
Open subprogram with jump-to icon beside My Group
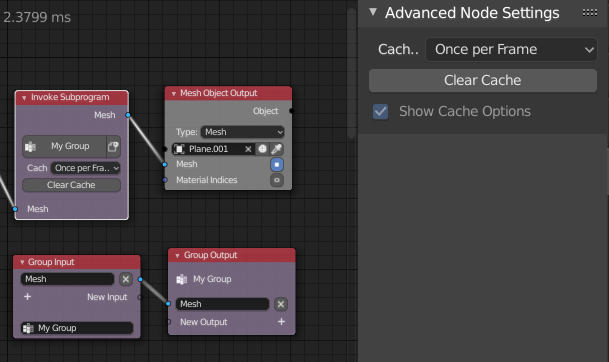click(113, 146)
